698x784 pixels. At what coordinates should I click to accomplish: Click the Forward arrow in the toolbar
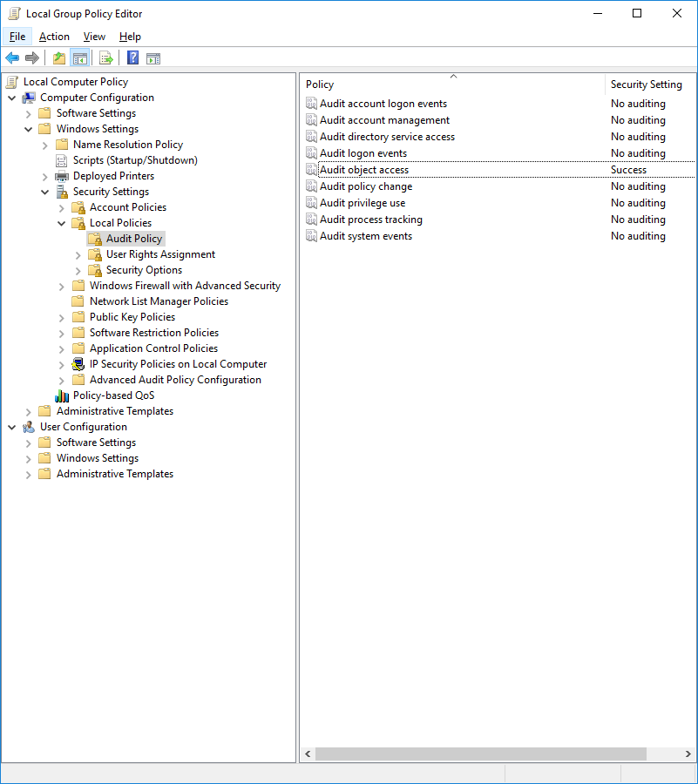coord(32,58)
